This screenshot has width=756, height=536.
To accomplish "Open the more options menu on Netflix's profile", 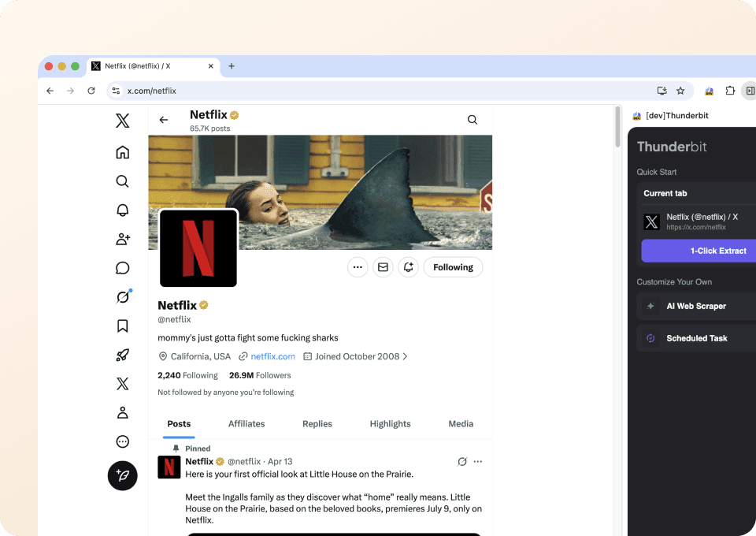I will (358, 267).
